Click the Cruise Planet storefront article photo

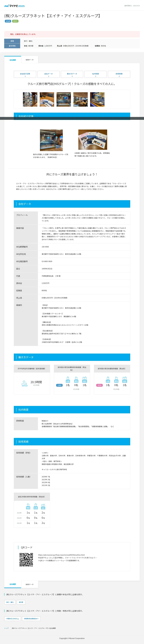pos(51,140)
